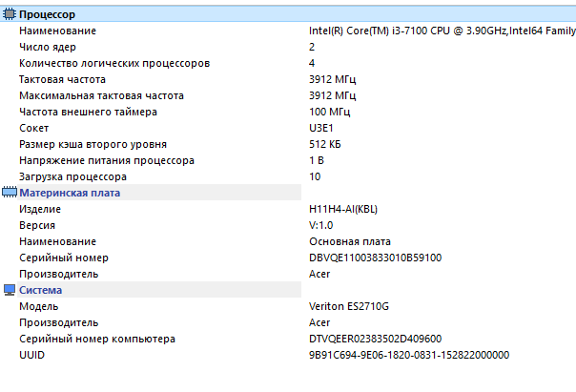Viewport: 576px width, 392px height.
Task: Click Количество логических процессоров row label
Action: click(114, 63)
